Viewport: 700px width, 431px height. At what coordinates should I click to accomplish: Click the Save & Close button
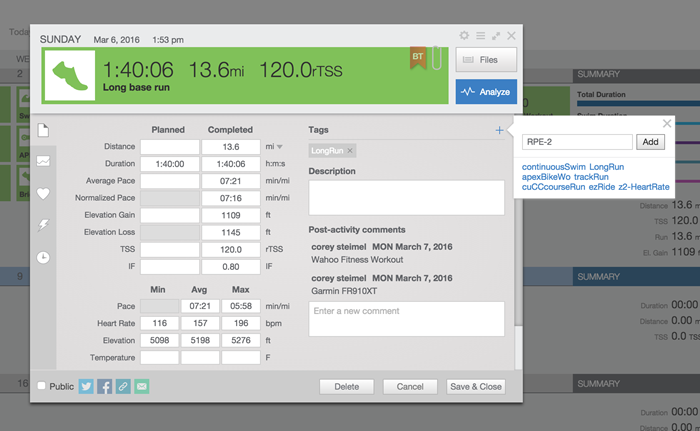coord(476,386)
